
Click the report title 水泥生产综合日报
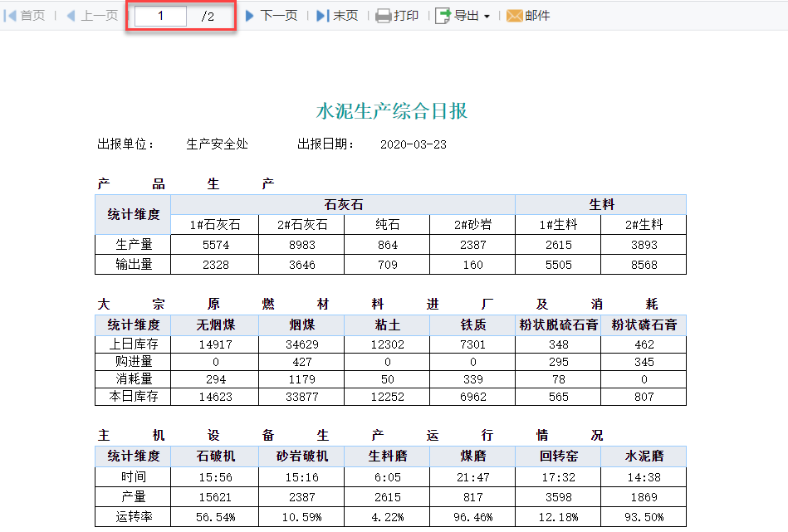coord(392,111)
